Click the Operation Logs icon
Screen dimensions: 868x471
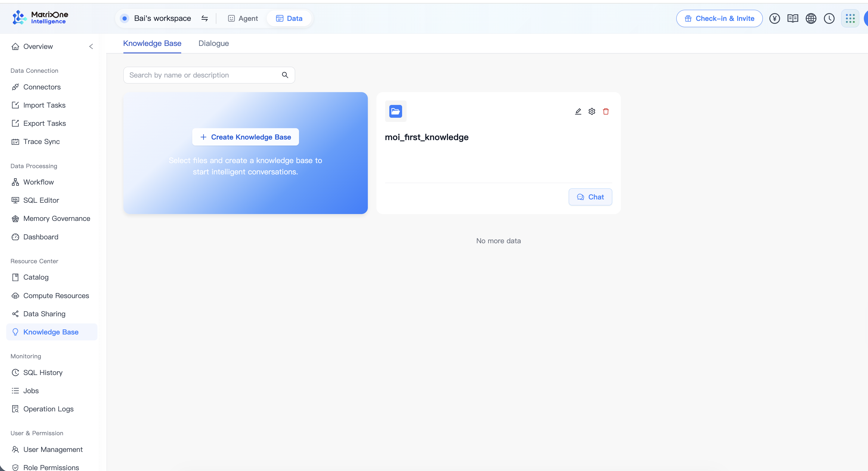point(15,409)
